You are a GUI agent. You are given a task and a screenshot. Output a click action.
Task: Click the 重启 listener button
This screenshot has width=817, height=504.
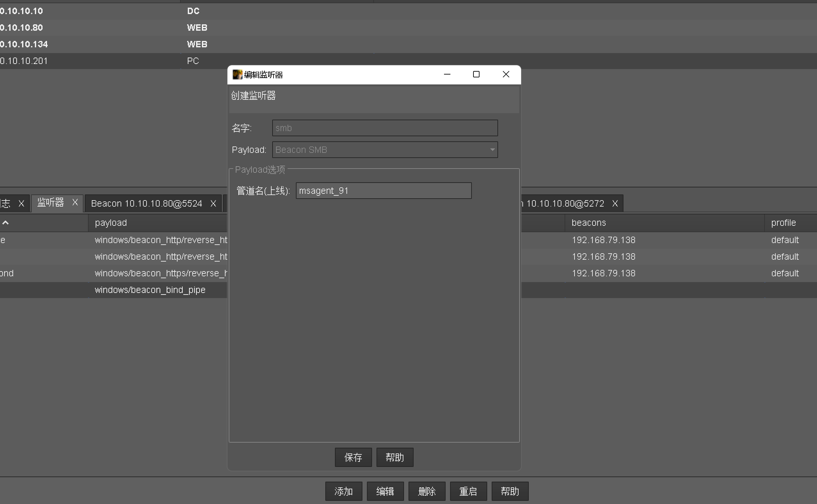(468, 491)
